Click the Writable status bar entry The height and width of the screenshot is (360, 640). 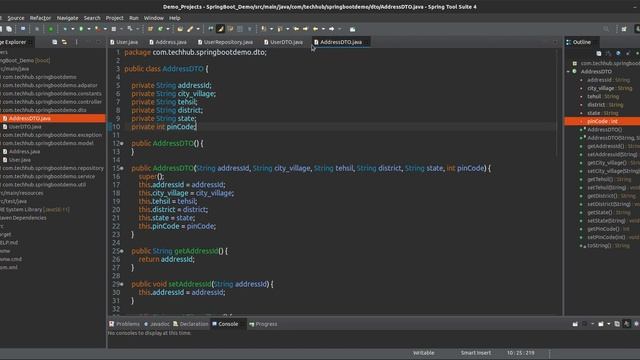pos(424,353)
